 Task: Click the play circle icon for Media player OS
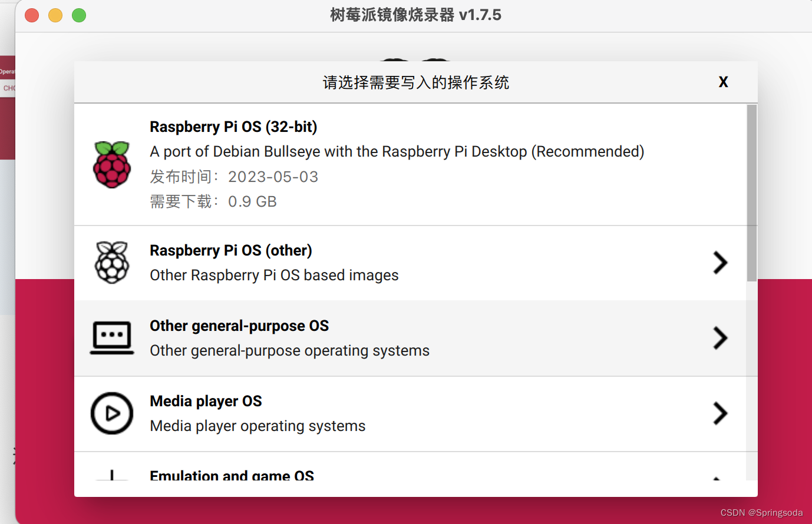[112, 413]
